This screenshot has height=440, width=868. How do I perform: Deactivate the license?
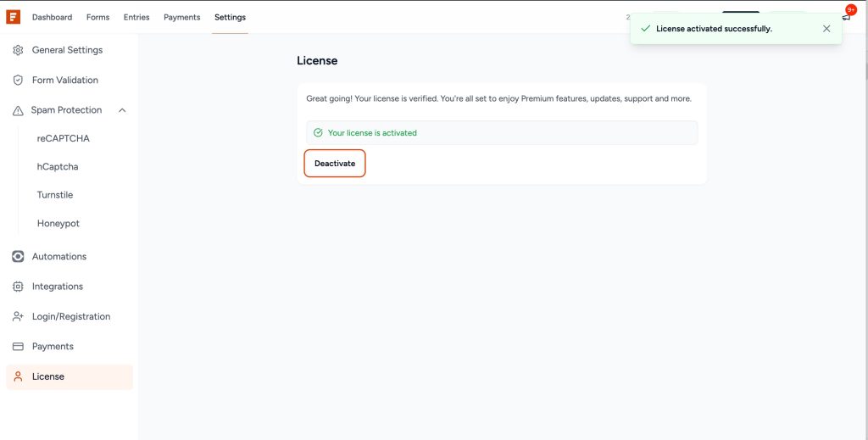click(x=335, y=164)
